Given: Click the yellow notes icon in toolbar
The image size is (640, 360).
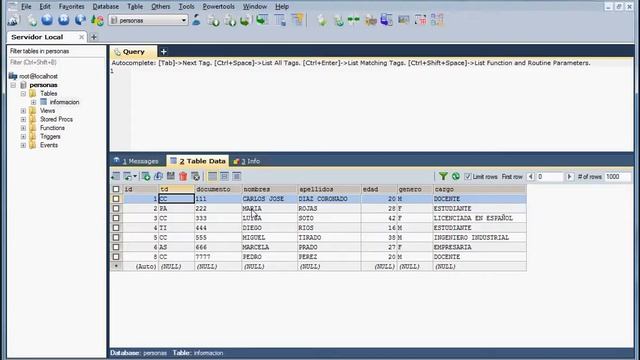Looking at the screenshot, I should [x=298, y=20].
